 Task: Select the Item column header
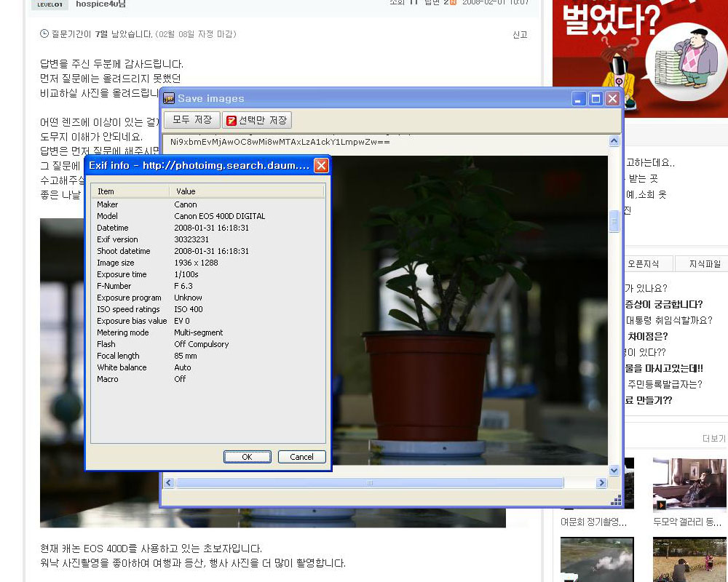(x=131, y=191)
